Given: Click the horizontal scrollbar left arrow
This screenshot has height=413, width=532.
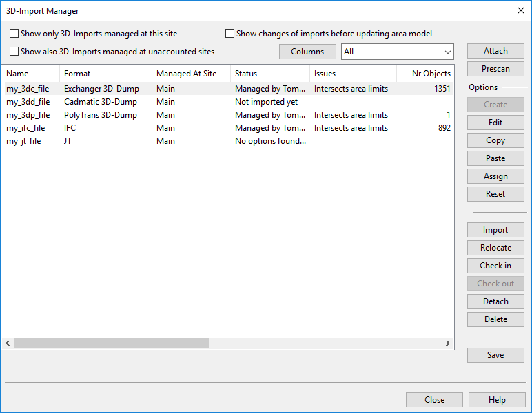Looking at the screenshot, I should [8, 343].
